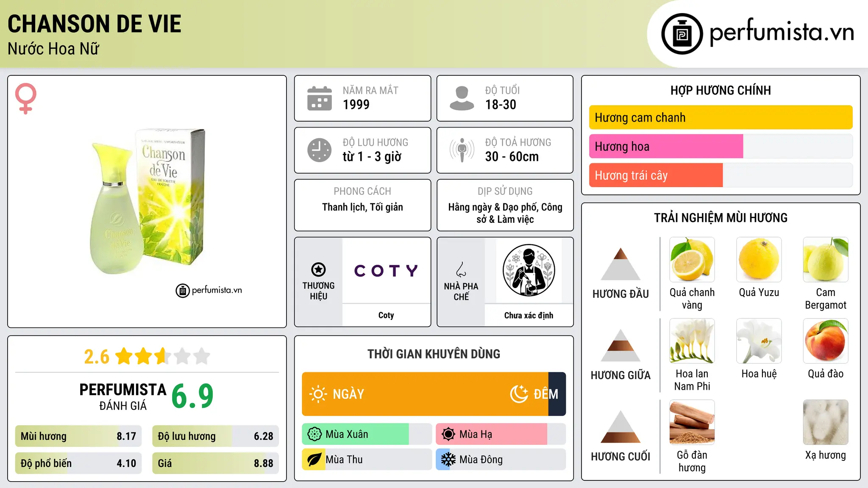Click the launch year 1999
868x488 pixels.
click(356, 105)
